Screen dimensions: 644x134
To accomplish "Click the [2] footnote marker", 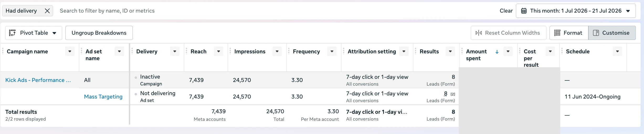I will (453, 94).
